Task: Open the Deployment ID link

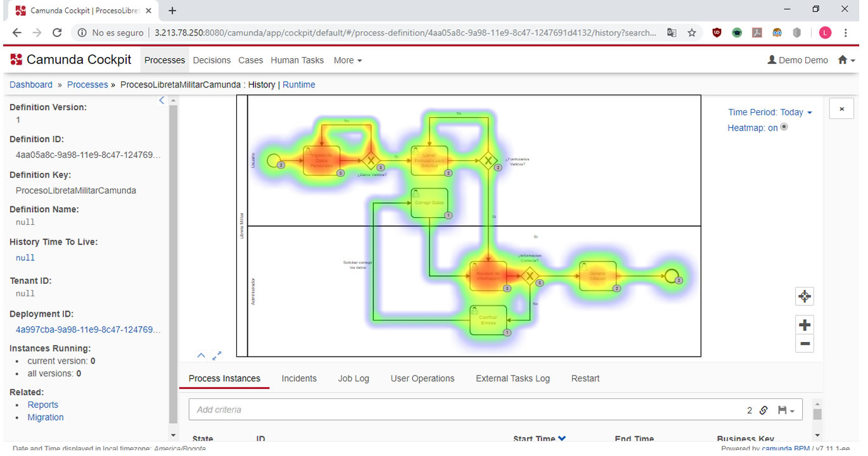Action: (88, 329)
